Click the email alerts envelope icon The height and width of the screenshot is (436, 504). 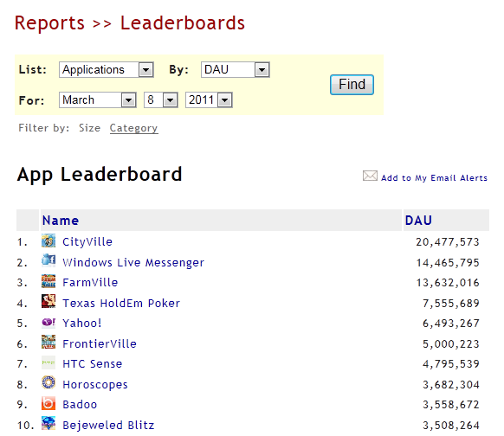[x=370, y=176]
